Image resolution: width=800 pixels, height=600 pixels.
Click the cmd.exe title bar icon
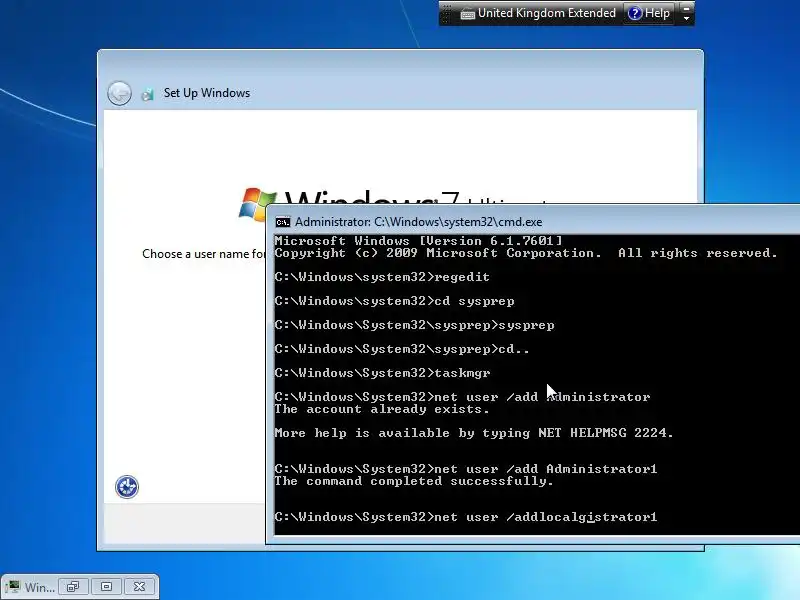coord(283,222)
